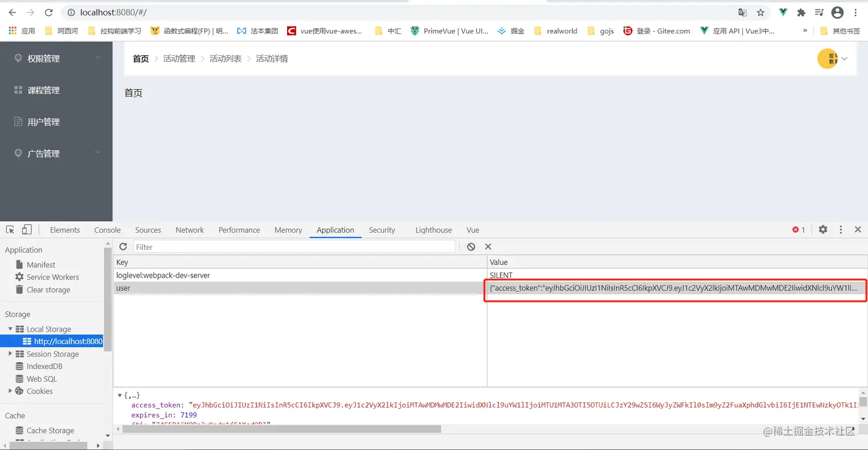Expand the Cookies tree node
The height and width of the screenshot is (450, 868).
[x=10, y=391]
